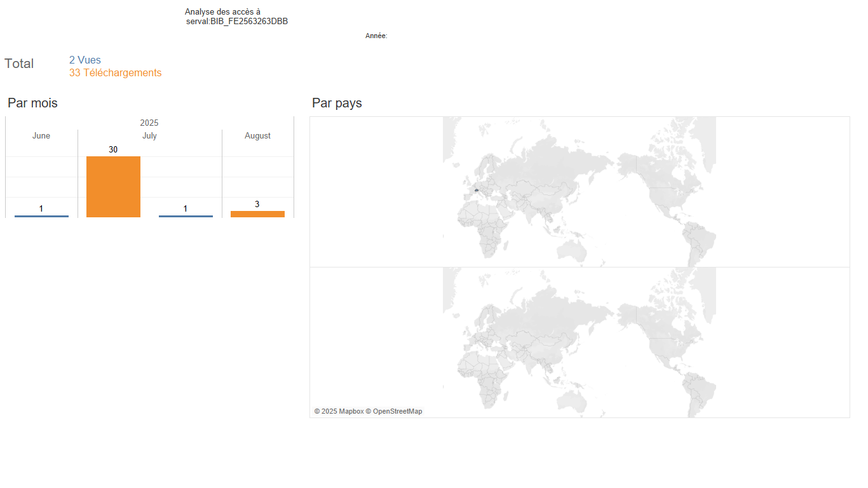
Task: Click the "June" month header
Action: click(x=41, y=136)
